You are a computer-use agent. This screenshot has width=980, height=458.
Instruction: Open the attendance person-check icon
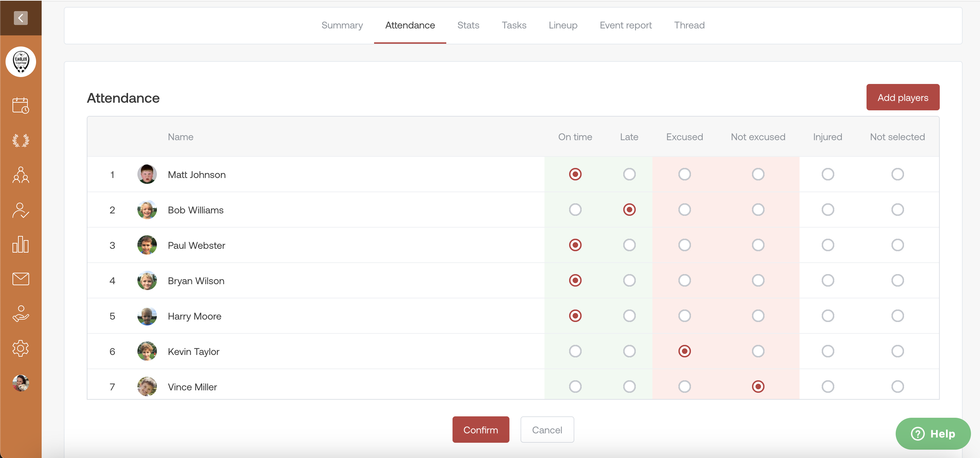click(x=20, y=210)
